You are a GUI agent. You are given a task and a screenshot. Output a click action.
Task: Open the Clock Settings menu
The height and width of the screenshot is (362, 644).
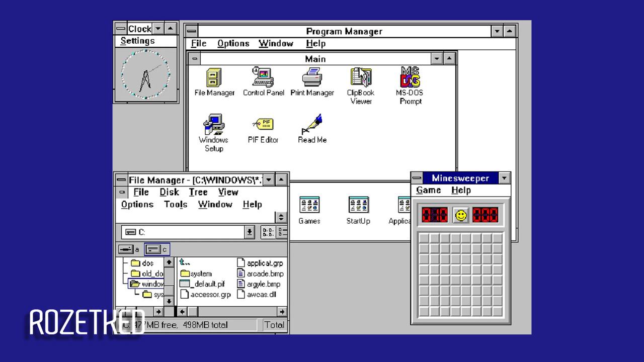coord(137,41)
